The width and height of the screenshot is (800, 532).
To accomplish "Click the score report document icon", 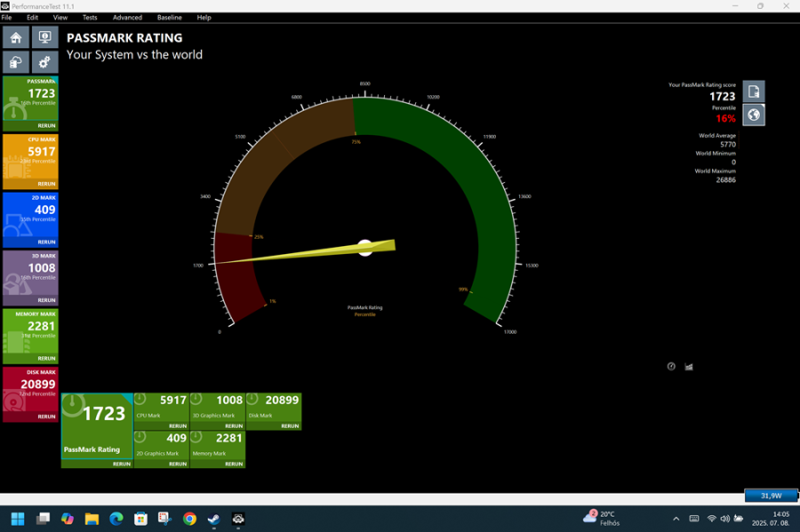I will click(x=753, y=91).
